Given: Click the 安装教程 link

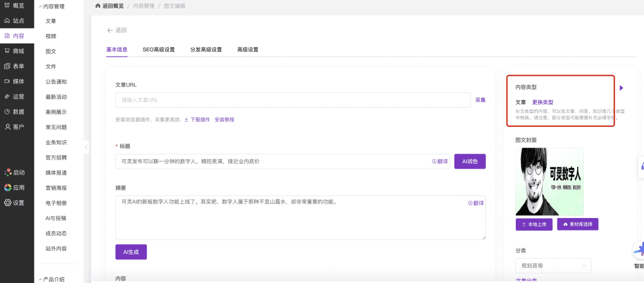Looking at the screenshot, I should click(224, 120).
